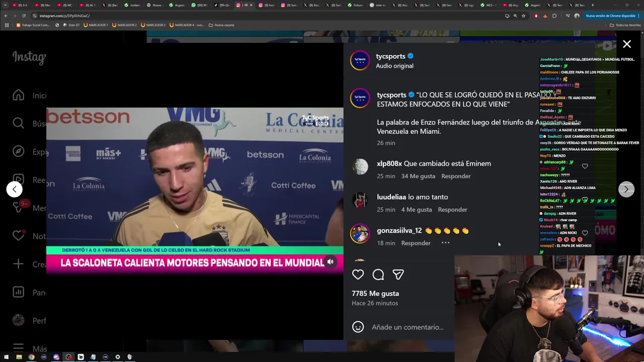Like RoCkNaLd7's chat message heart

click(x=585, y=200)
